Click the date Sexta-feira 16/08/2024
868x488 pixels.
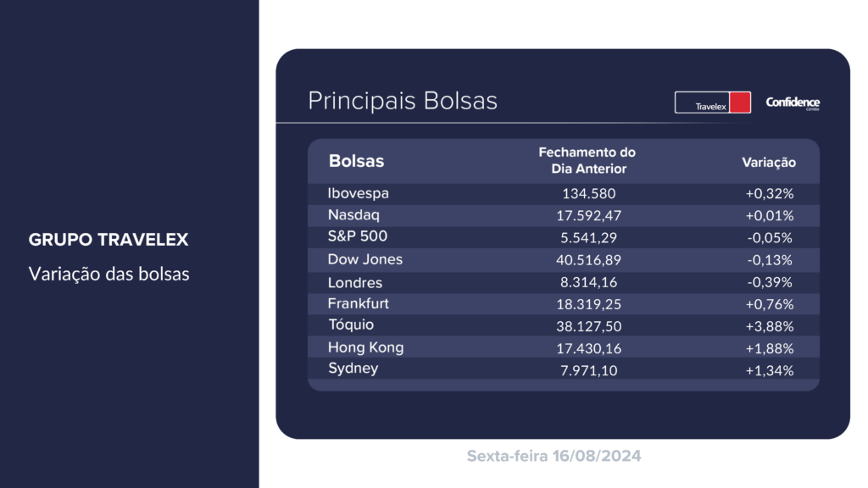click(x=554, y=456)
